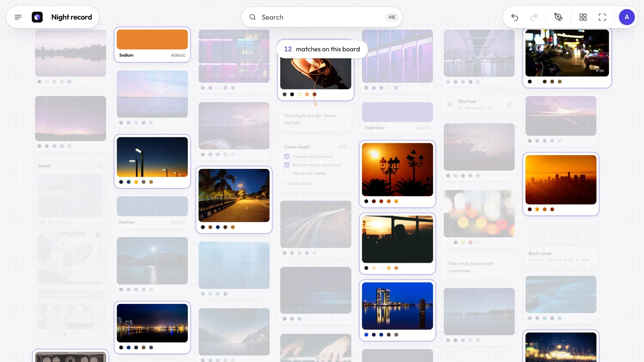Open the orange city skyline photo
The width and height of the screenshot is (644, 362).
point(561,180)
